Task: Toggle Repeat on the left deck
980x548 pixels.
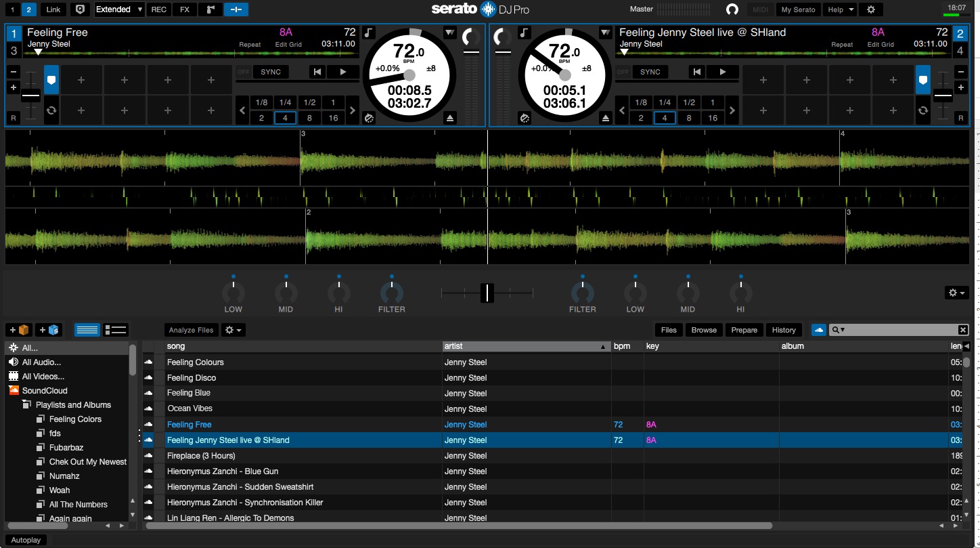Action: pyautogui.click(x=250, y=45)
